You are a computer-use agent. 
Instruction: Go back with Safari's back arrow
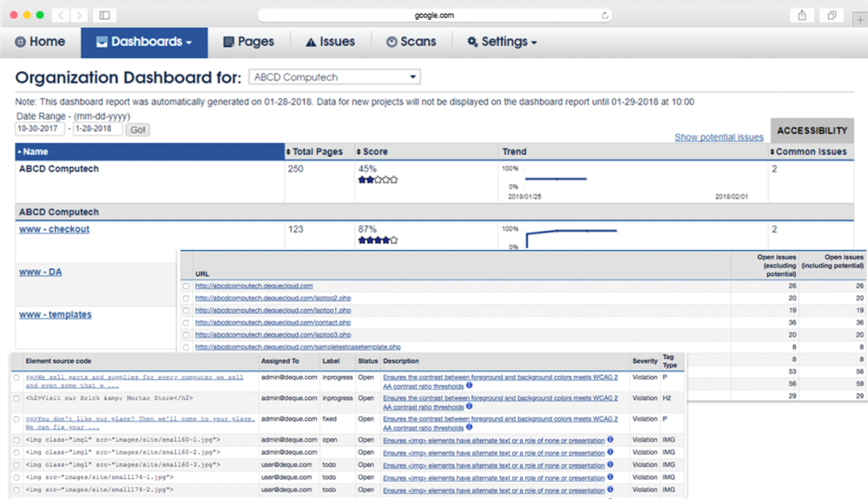[x=61, y=16]
